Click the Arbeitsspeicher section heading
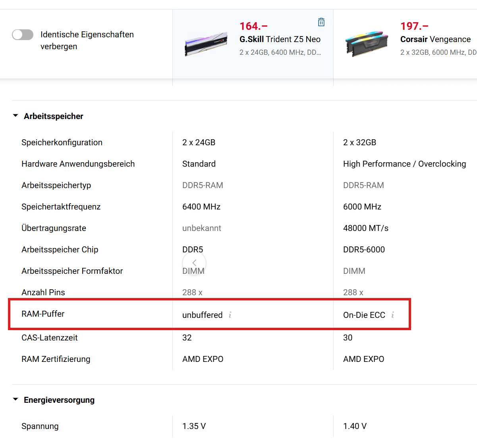Viewport: 477px width, 448px height. pos(54,116)
